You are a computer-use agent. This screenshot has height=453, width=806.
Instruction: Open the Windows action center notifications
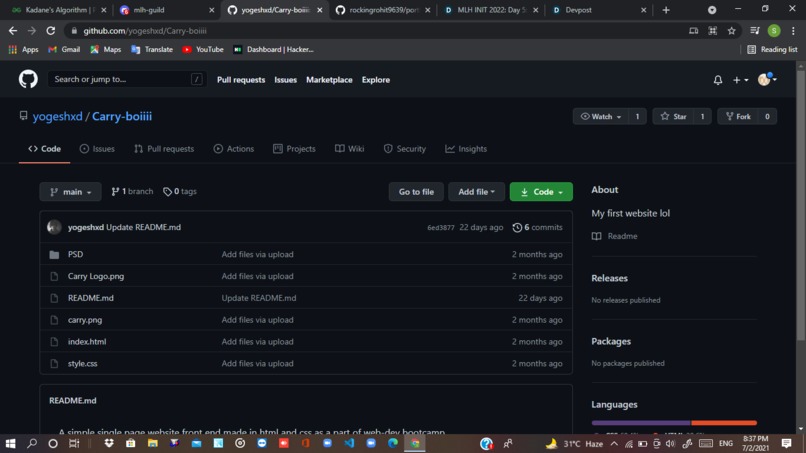click(786, 443)
